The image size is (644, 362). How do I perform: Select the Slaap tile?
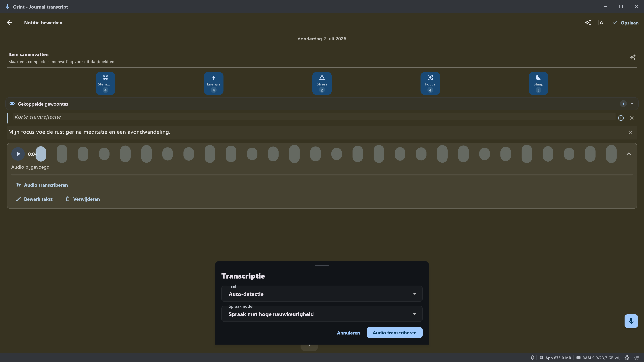click(x=538, y=83)
